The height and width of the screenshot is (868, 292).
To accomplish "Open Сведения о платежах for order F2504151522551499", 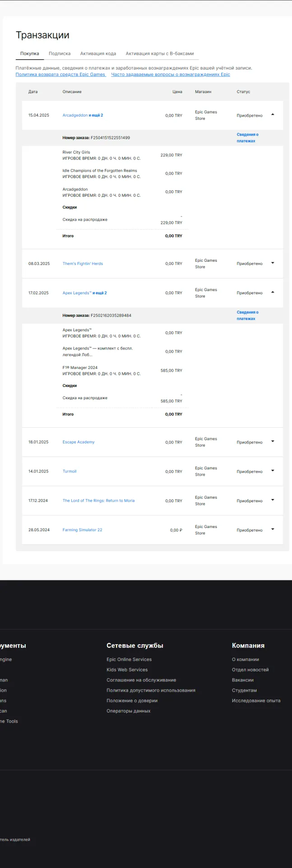I will (x=248, y=138).
